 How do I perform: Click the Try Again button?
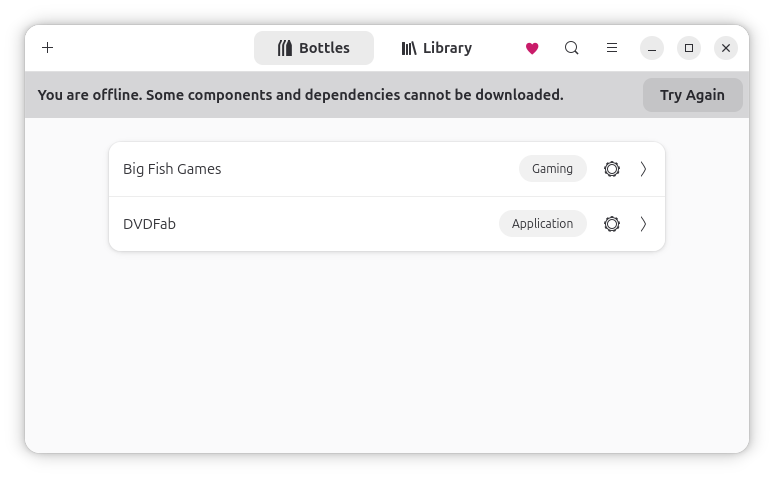coord(693,95)
